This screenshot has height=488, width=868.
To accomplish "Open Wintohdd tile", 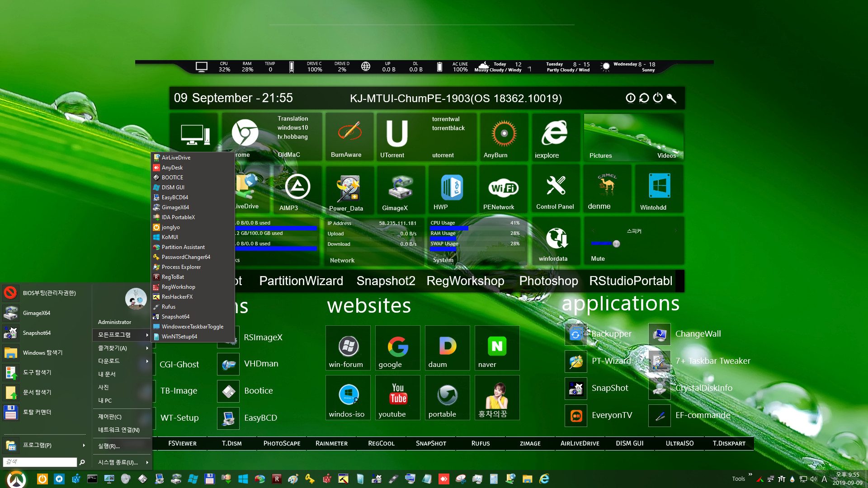I will click(x=659, y=189).
